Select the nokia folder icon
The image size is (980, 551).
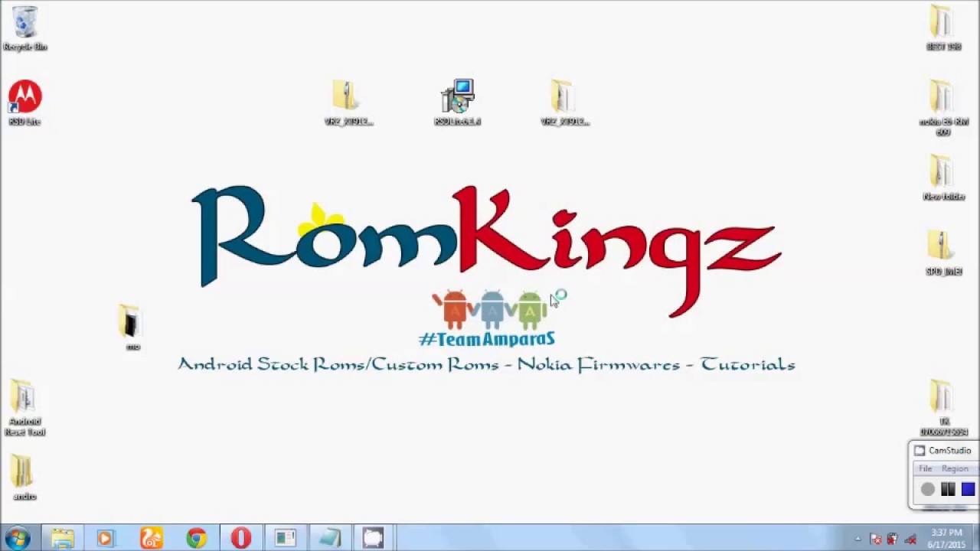943,108
